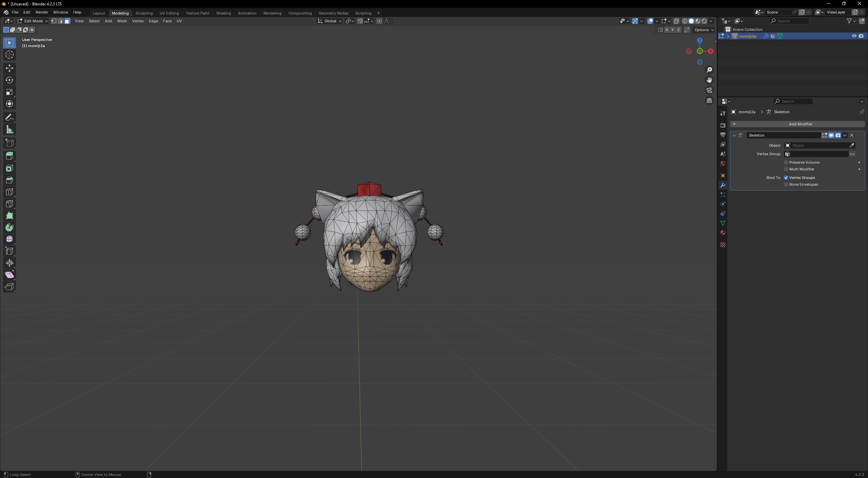The width and height of the screenshot is (868, 478).
Task: Activate the Knife tool
Action: click(9, 204)
